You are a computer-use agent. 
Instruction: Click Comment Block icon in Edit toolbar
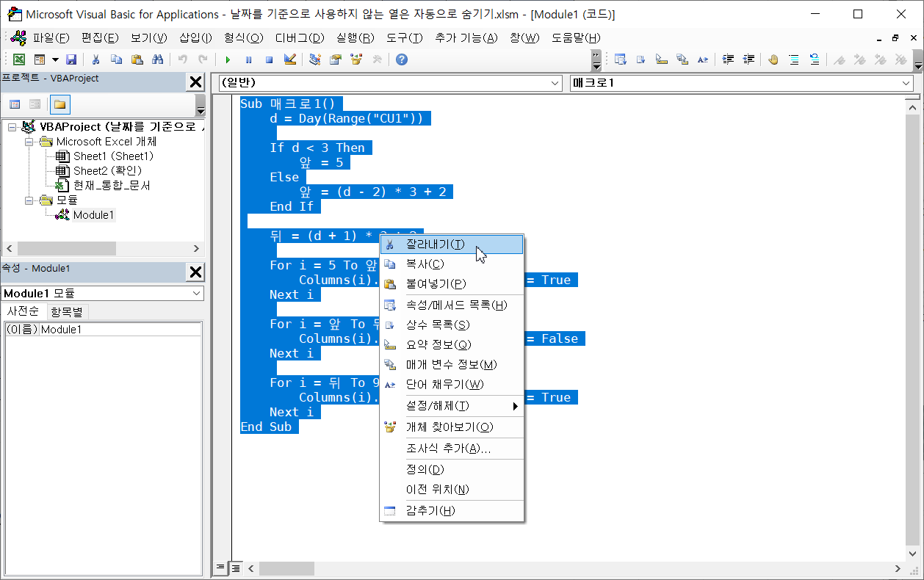793,59
